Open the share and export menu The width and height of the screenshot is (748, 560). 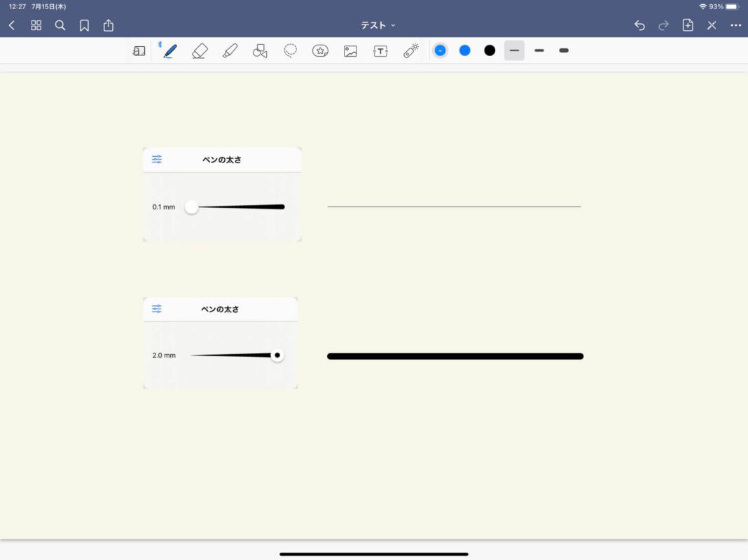109,25
